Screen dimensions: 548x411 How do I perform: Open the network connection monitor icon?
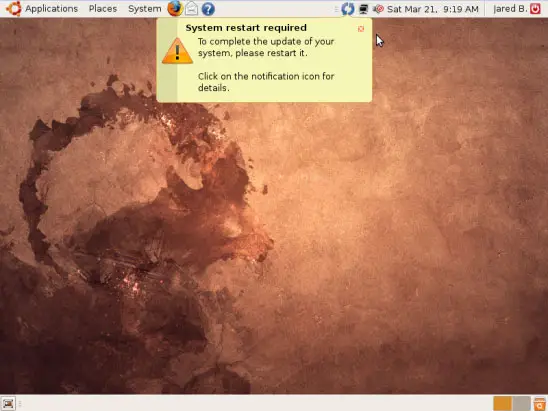tap(363, 9)
